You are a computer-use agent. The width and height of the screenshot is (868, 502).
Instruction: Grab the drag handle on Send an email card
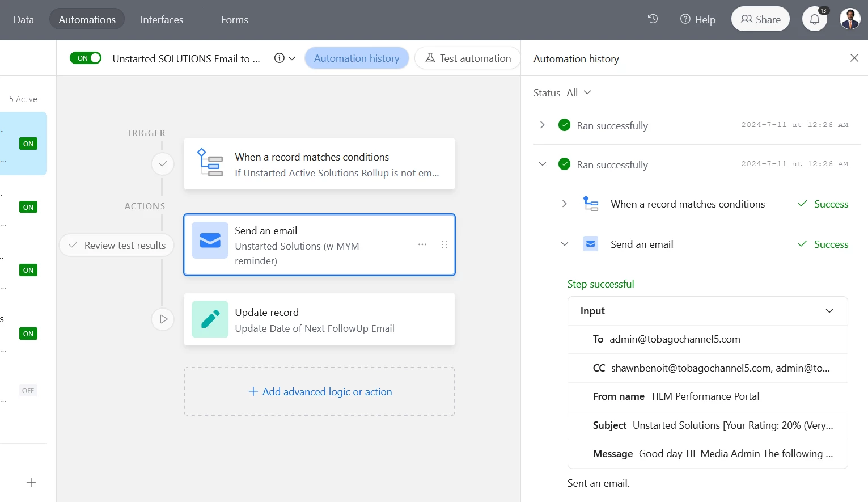pyautogui.click(x=444, y=244)
